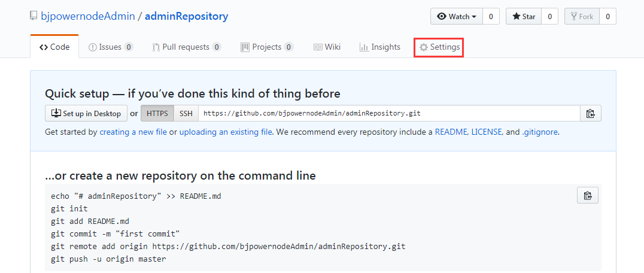Go to the Pull requests tab
The image size is (644, 273).
point(186,47)
